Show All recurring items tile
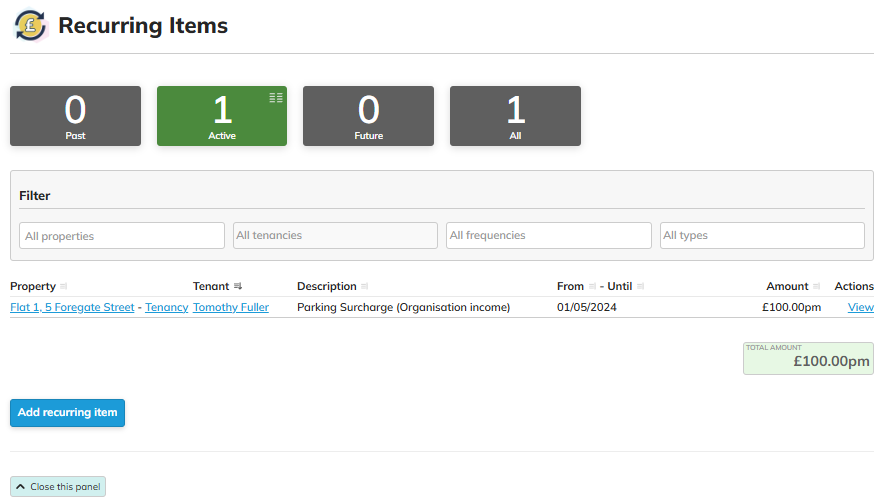The height and width of the screenshot is (503, 890). coord(515,116)
